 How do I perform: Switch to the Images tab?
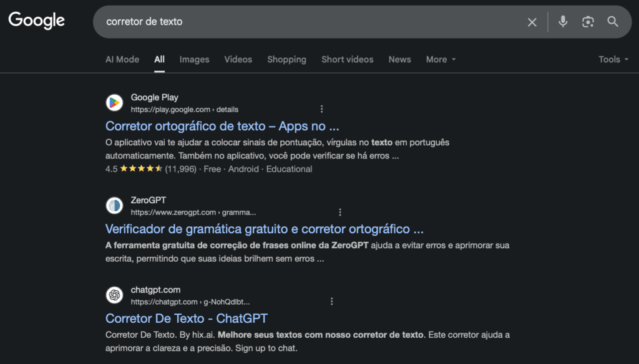[194, 59]
